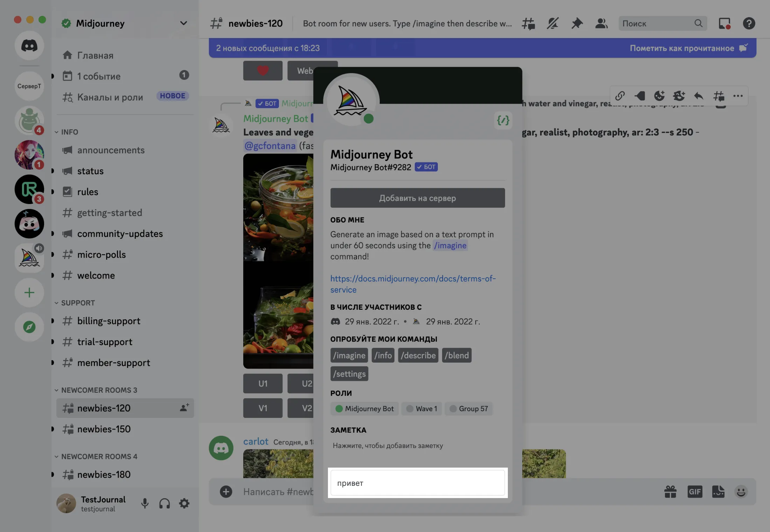Open more options three dots on message

pyautogui.click(x=738, y=96)
